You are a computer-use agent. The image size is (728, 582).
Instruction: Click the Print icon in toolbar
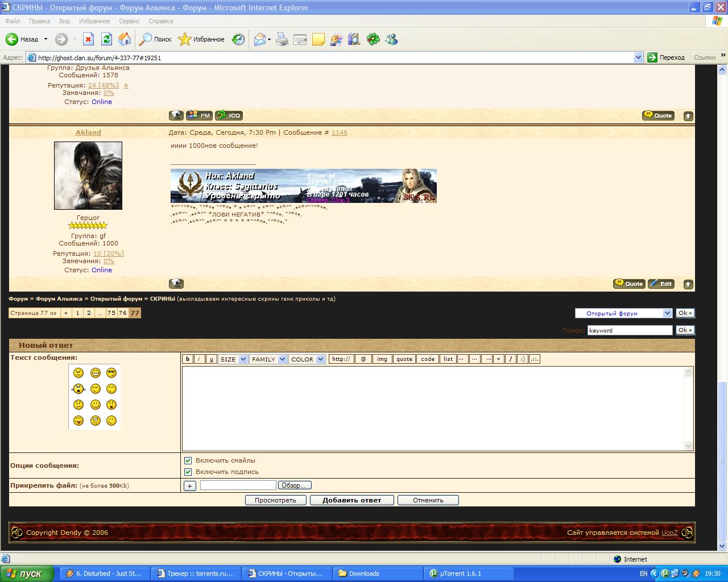(x=282, y=39)
